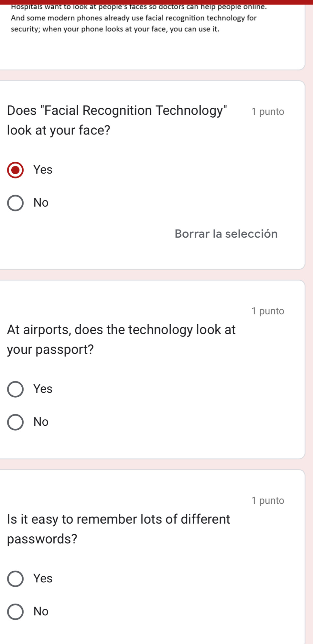Click the 'Yes' label text under airports passport question
Image resolution: width=313 pixels, height=644 pixels.
click(43, 389)
